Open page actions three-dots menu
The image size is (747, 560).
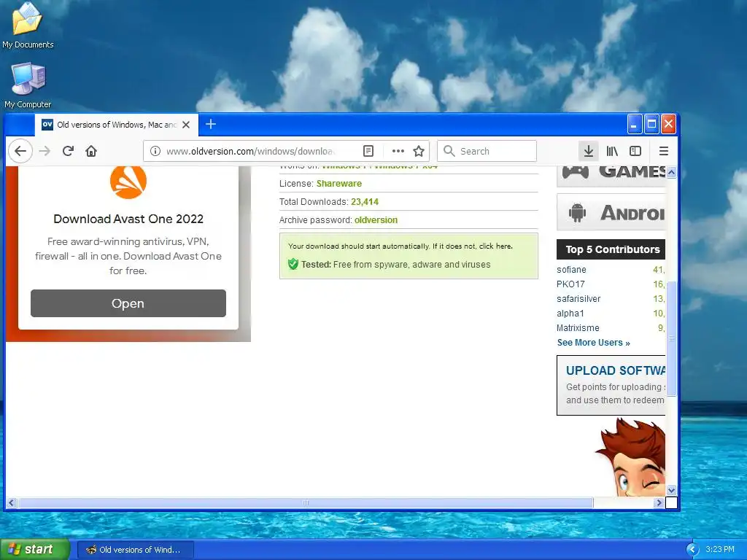coord(398,151)
